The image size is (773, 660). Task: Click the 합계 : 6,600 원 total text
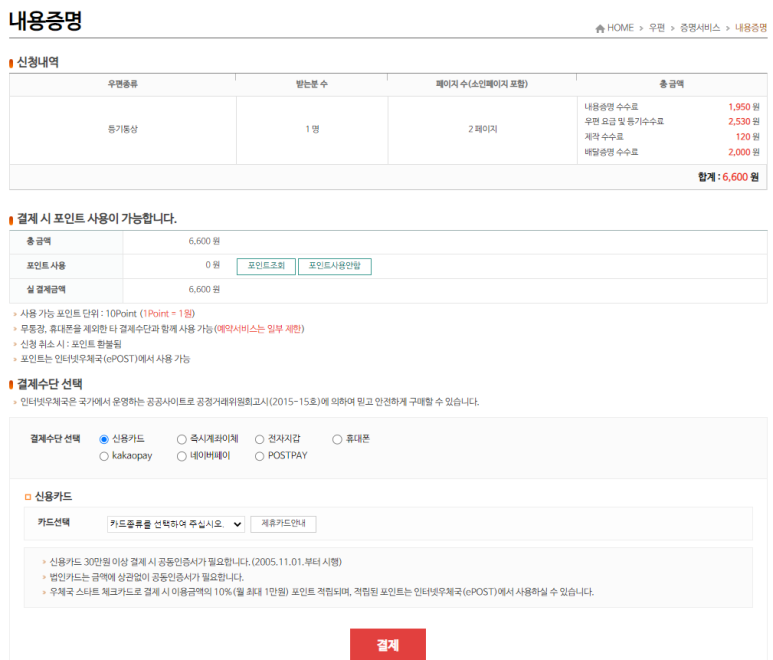click(x=728, y=177)
